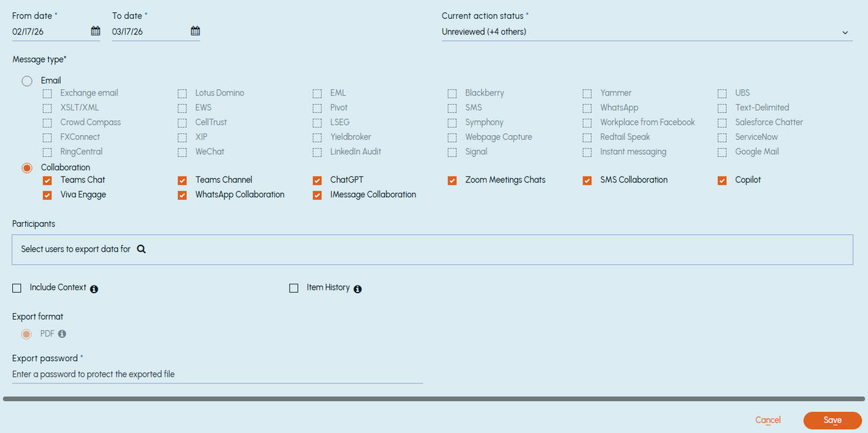Click the participants search magnifier icon
The height and width of the screenshot is (433, 868).
click(x=142, y=249)
